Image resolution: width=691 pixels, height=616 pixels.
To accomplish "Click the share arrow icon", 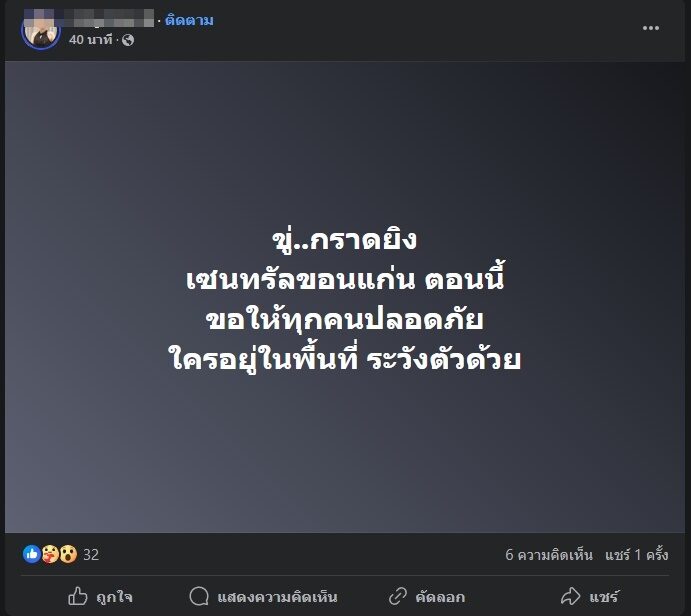I will (x=570, y=596).
